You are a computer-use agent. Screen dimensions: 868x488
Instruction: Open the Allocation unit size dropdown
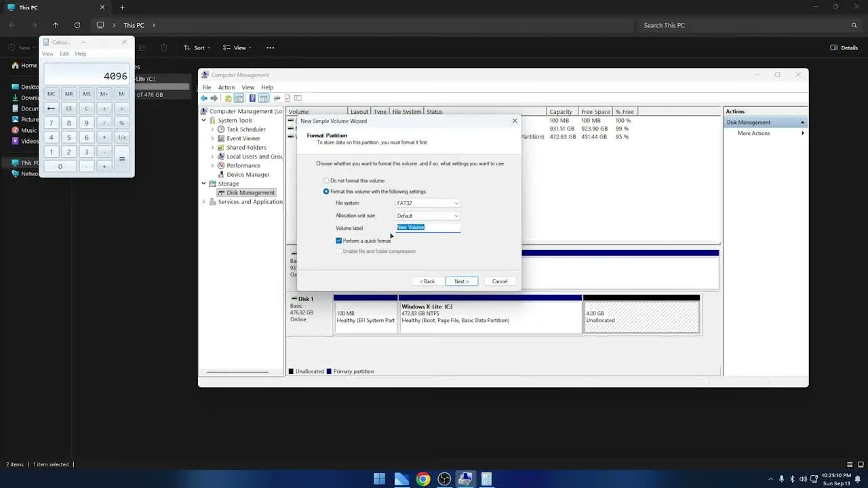pyautogui.click(x=428, y=216)
